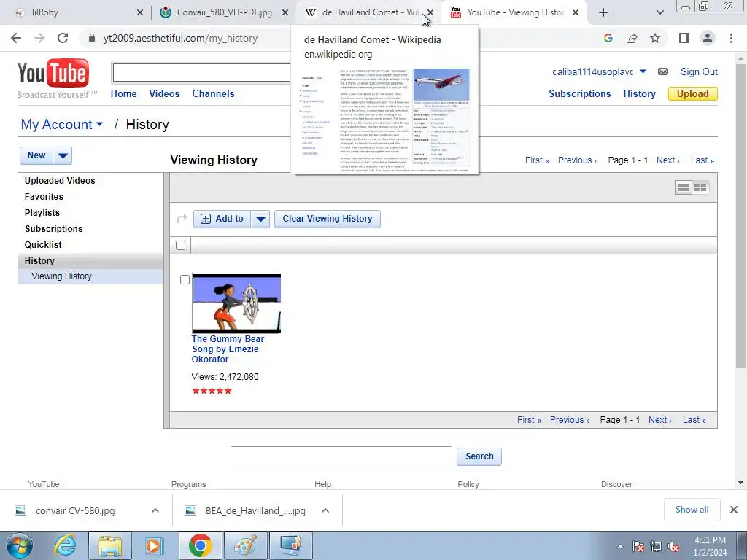Click the Clear Viewing History button
The image size is (747, 560).
click(x=328, y=219)
